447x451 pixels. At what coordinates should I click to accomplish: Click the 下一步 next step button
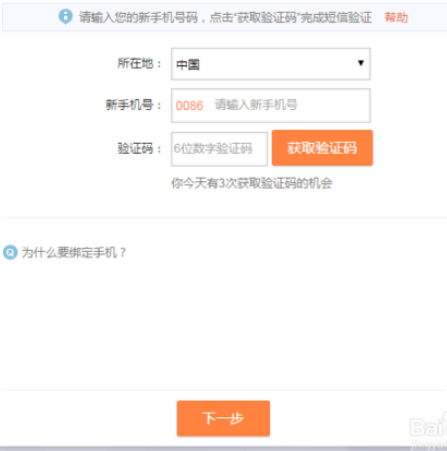223,418
